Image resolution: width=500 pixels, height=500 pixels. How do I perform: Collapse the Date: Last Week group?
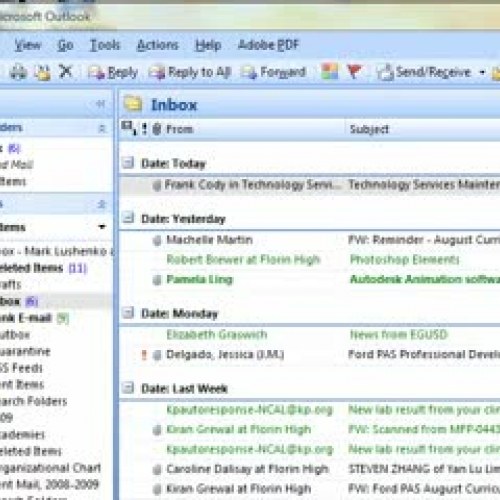click(128, 388)
